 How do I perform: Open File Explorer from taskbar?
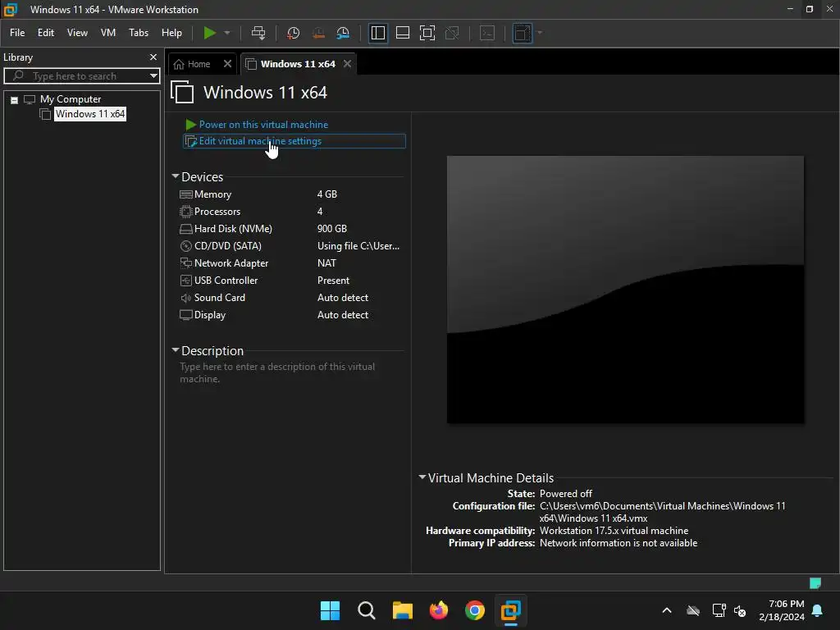(402, 610)
